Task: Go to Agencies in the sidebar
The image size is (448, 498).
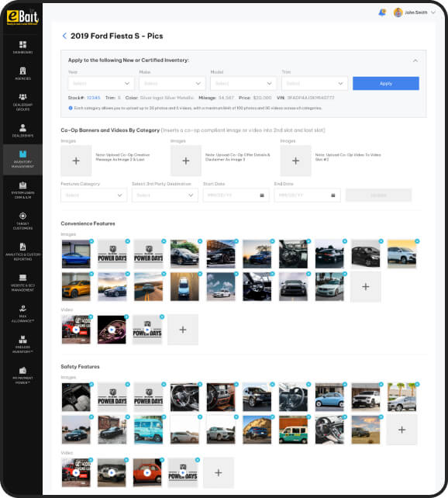Action: pos(22,74)
